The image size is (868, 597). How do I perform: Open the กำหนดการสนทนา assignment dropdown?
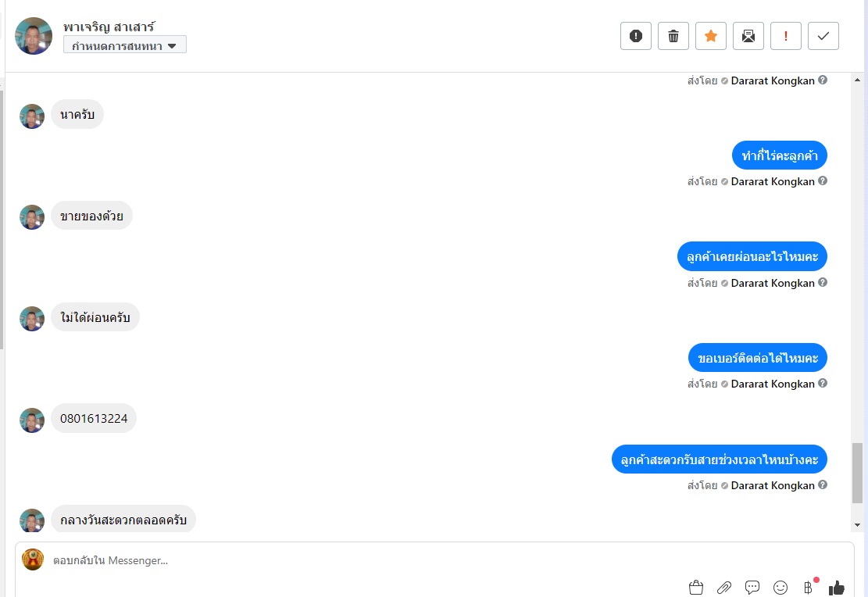[124, 45]
